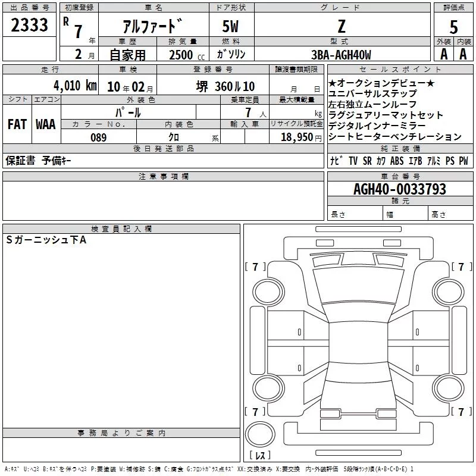
Task: Click chassis number AGH40-0033793
Action: tap(400, 189)
